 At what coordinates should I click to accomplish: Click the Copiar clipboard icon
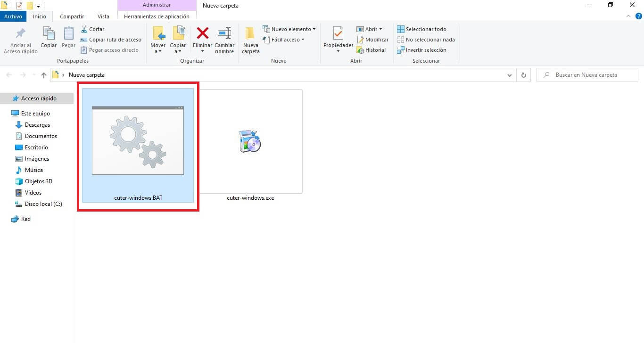49,33
